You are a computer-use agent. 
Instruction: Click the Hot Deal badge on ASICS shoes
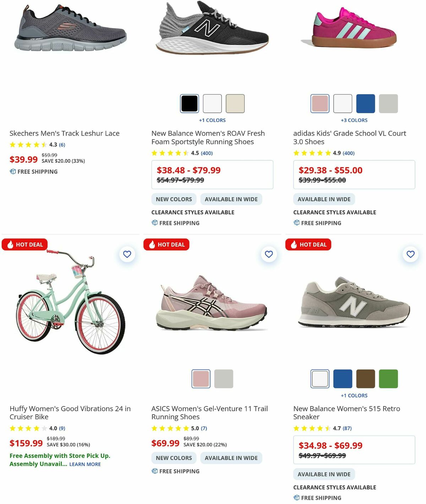pyautogui.click(x=166, y=244)
